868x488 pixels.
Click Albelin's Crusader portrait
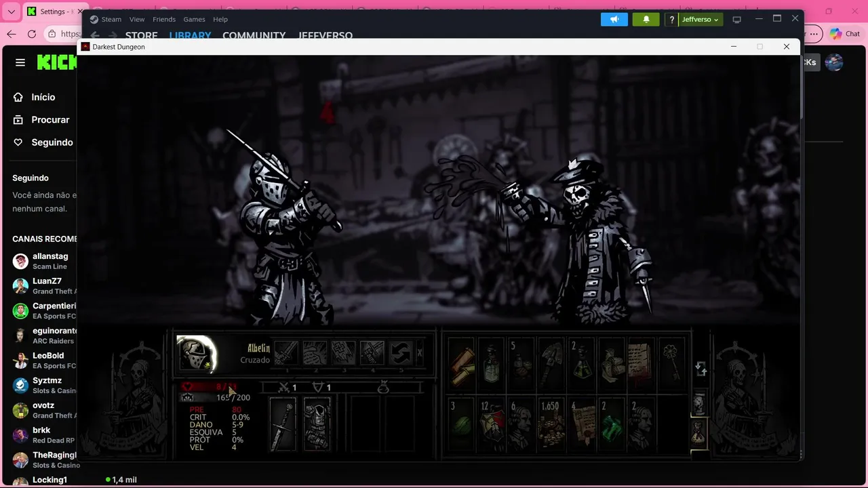tap(197, 353)
